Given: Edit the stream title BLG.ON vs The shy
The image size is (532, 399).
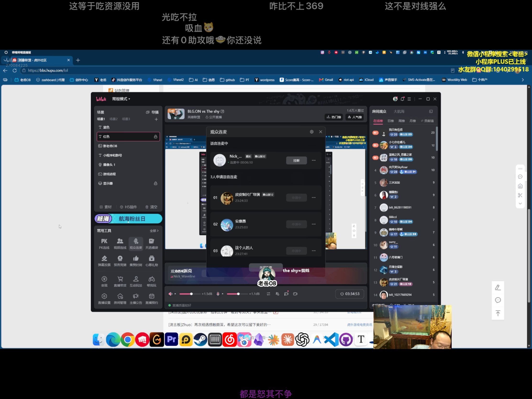Looking at the screenshot, I should pyautogui.click(x=222, y=111).
